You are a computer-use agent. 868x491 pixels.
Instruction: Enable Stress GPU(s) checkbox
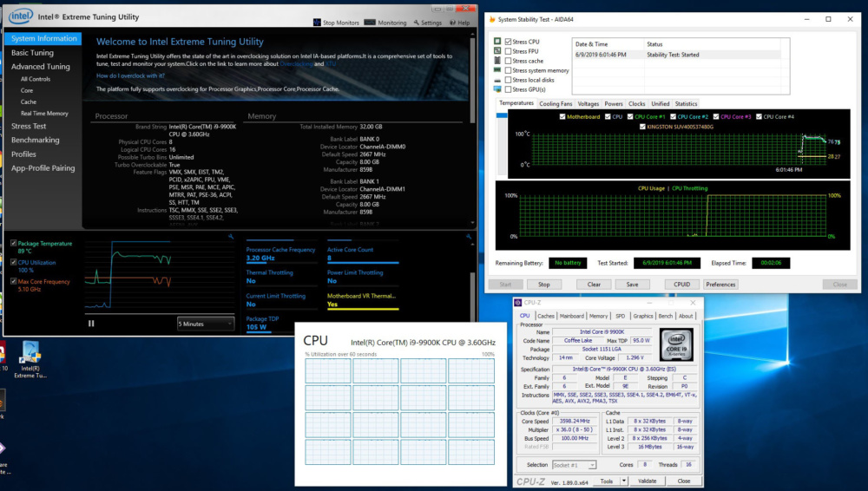[x=508, y=89]
